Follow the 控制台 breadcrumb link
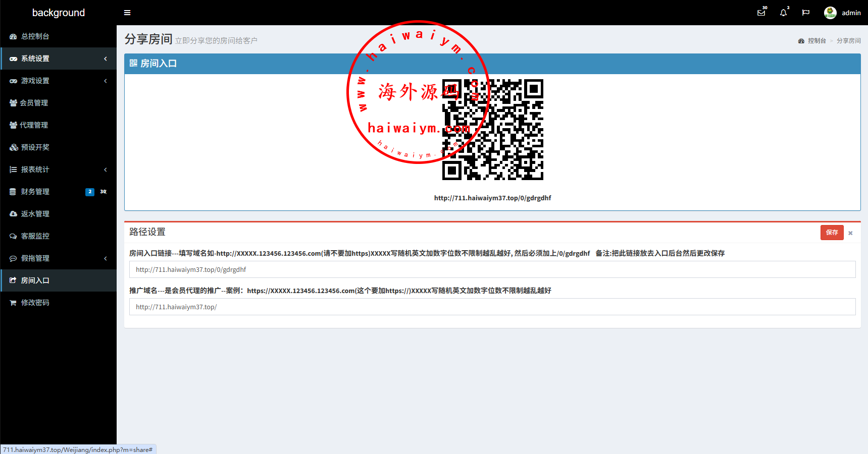The height and width of the screenshot is (454, 868). pos(816,41)
